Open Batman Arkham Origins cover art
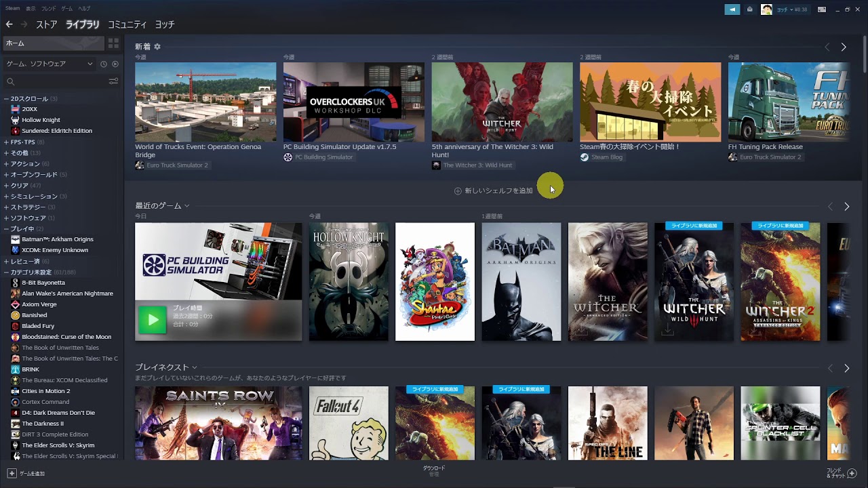Screen dimensions: 868x488 tap(521, 282)
